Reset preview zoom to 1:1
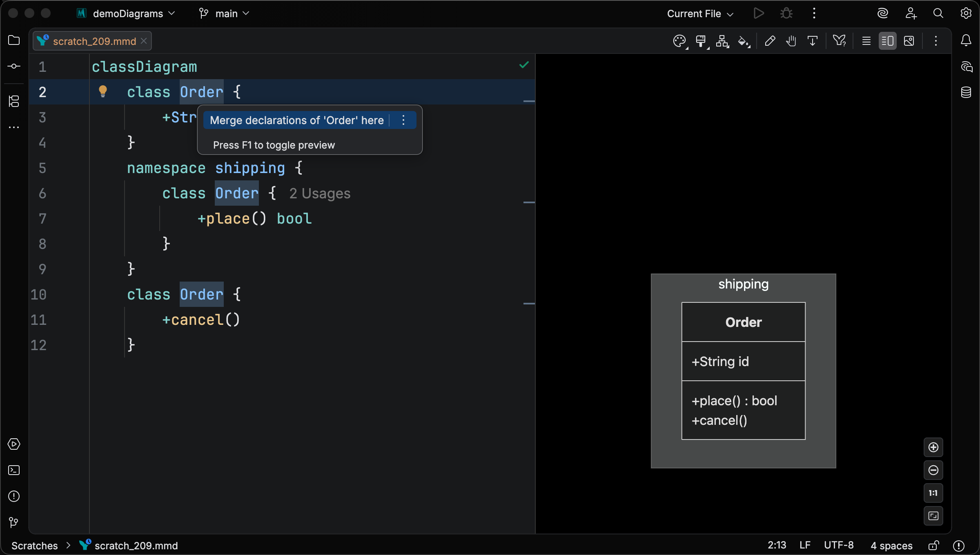 [933, 493]
